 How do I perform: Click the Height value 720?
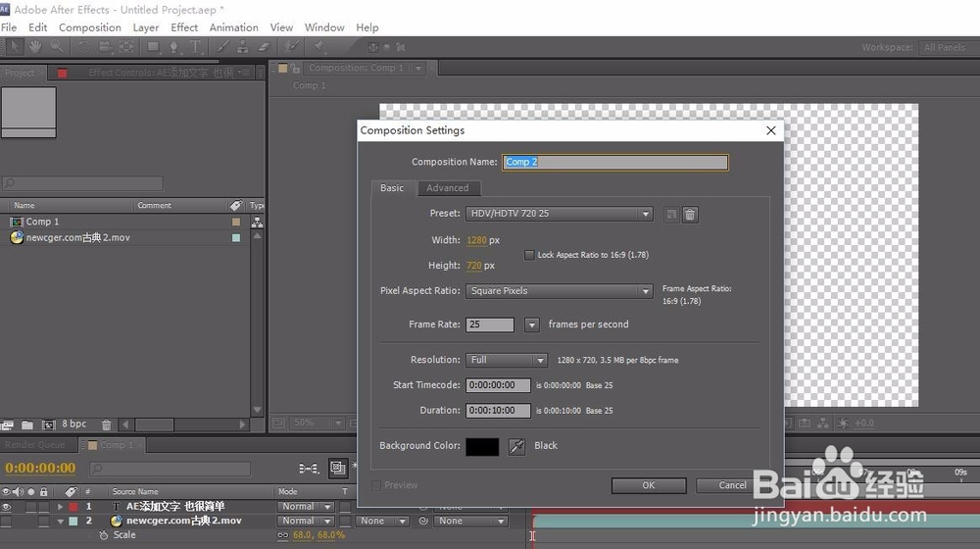click(x=474, y=266)
